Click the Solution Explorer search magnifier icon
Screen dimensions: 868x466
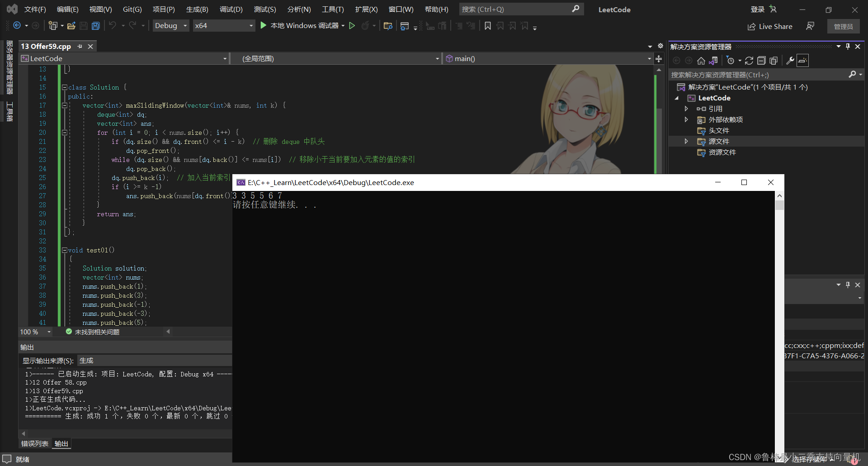(x=852, y=74)
